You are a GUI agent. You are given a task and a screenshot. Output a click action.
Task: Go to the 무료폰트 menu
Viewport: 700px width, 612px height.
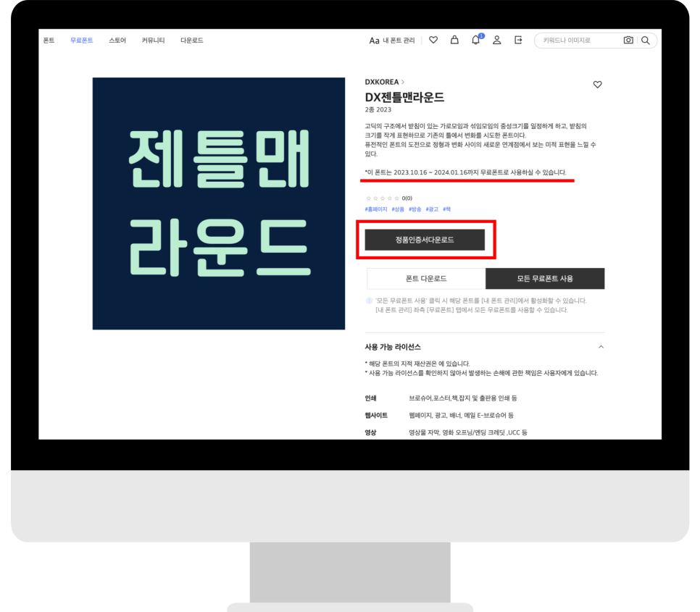pos(81,41)
